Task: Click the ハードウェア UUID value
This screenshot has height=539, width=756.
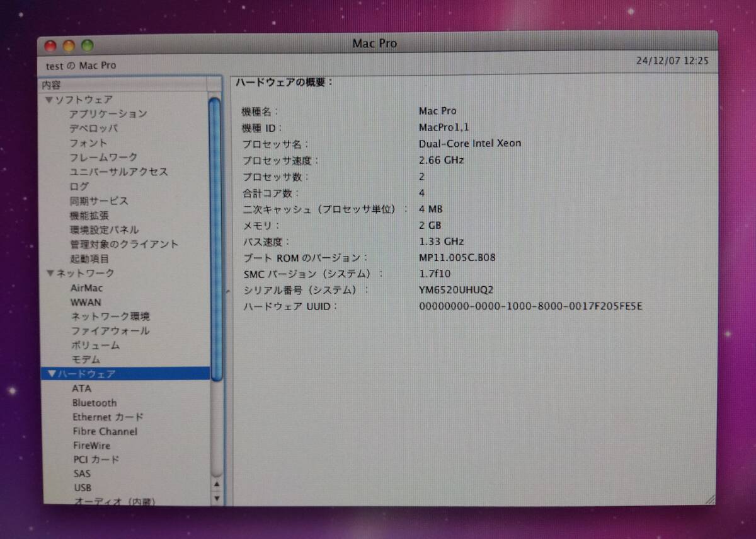Action: tap(530, 306)
